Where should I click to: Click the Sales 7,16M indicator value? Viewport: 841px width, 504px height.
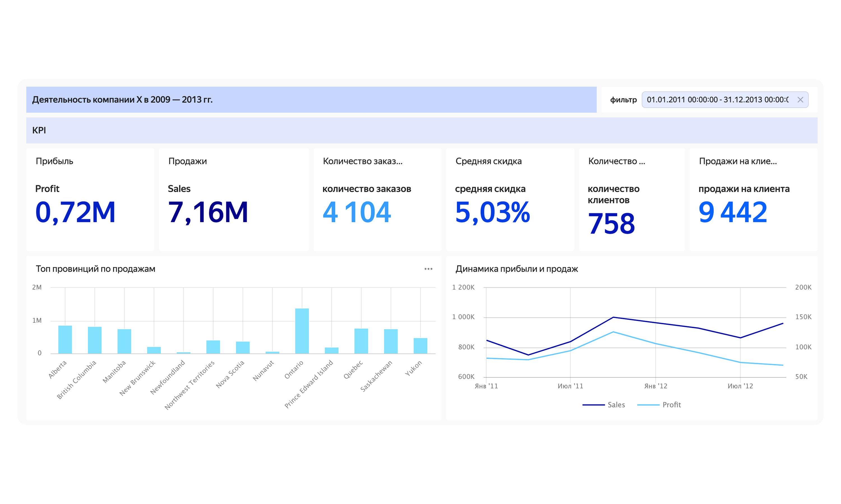click(208, 212)
